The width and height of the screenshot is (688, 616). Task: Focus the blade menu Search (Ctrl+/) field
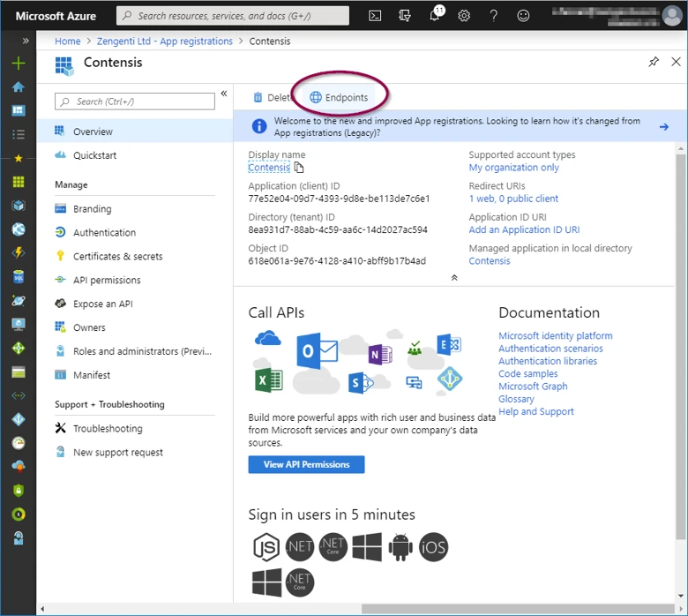[135, 101]
